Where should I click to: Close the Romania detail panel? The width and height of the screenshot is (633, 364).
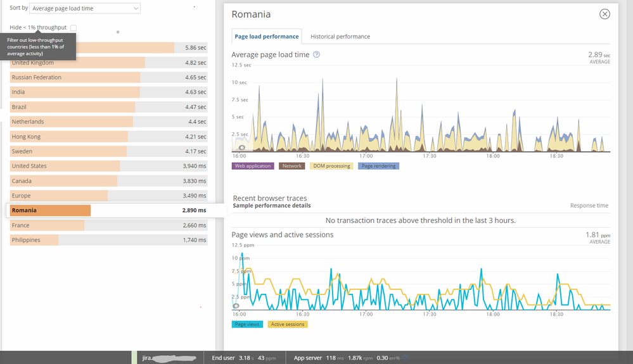click(604, 14)
